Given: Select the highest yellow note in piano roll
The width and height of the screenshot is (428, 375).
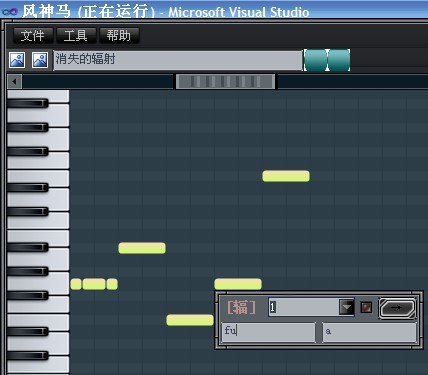Looking at the screenshot, I should pyautogui.click(x=286, y=176).
